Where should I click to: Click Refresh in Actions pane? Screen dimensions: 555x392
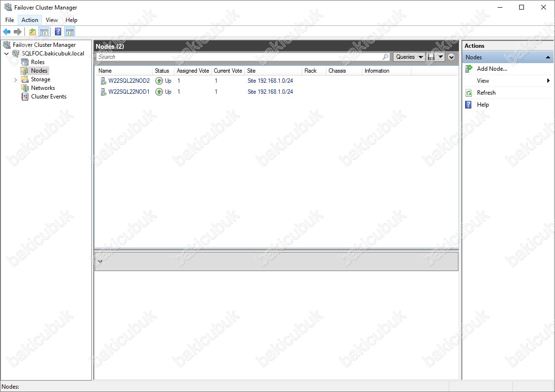tap(486, 93)
